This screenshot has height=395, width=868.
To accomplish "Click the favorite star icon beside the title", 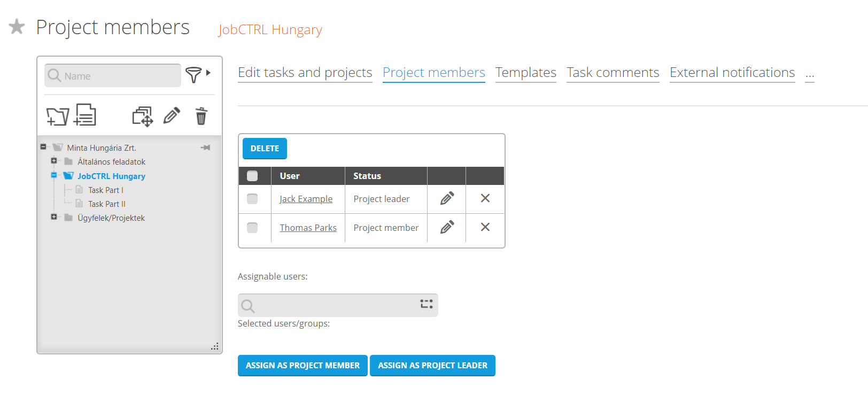I will tap(17, 26).
